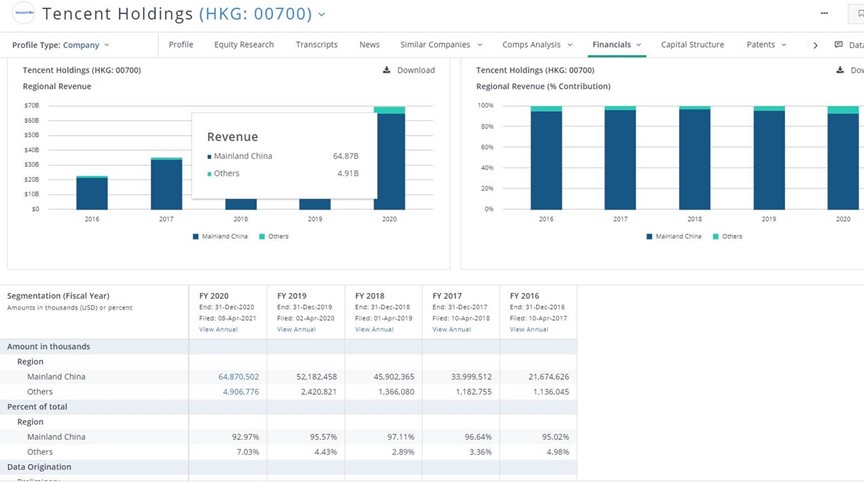Click the 64,870,502 Mainland China value
Image resolution: width=864 pixels, height=482 pixels.
point(238,377)
